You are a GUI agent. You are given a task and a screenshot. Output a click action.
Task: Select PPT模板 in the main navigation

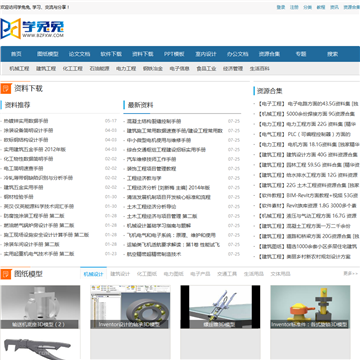click(174, 54)
